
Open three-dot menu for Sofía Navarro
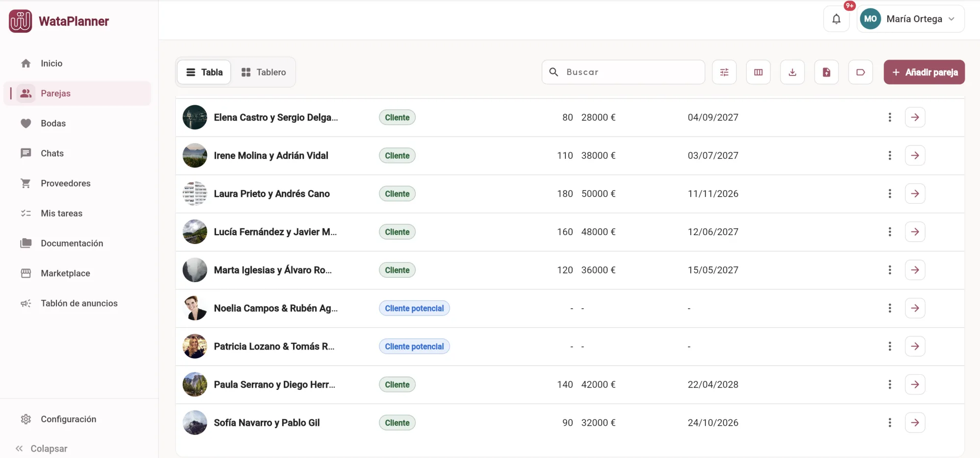coord(890,423)
